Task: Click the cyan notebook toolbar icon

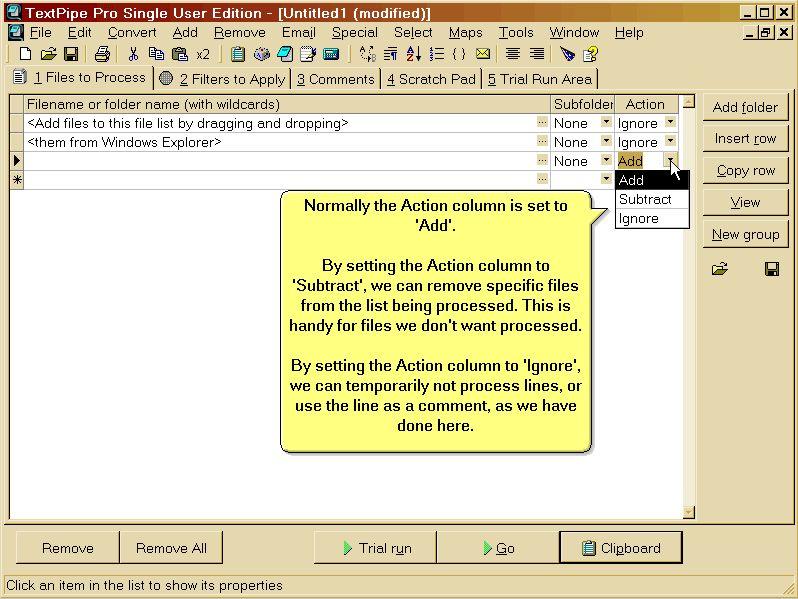Action: 285,53
